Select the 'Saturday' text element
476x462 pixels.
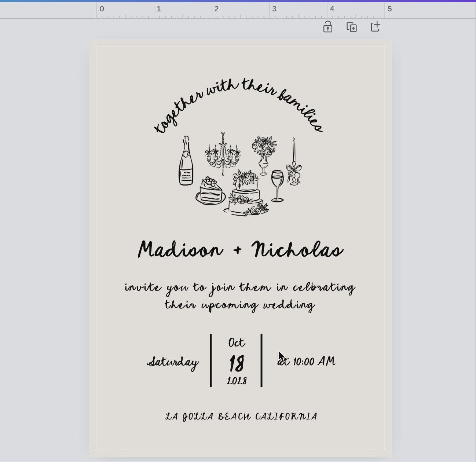pyautogui.click(x=173, y=362)
